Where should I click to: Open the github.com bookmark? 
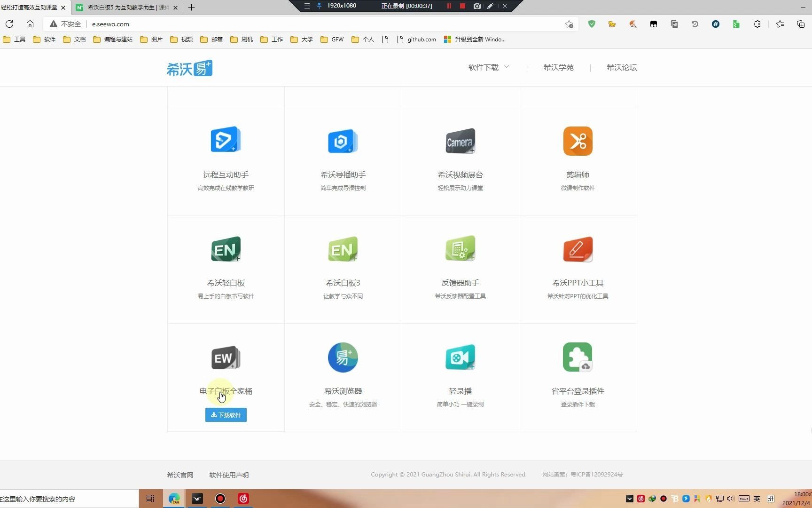[x=417, y=40]
